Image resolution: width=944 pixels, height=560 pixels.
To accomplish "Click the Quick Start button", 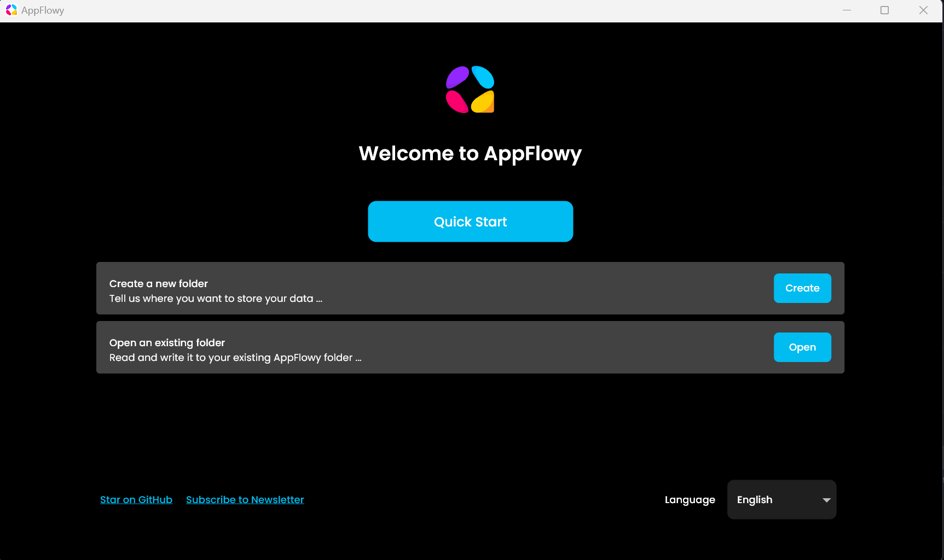I will click(470, 221).
